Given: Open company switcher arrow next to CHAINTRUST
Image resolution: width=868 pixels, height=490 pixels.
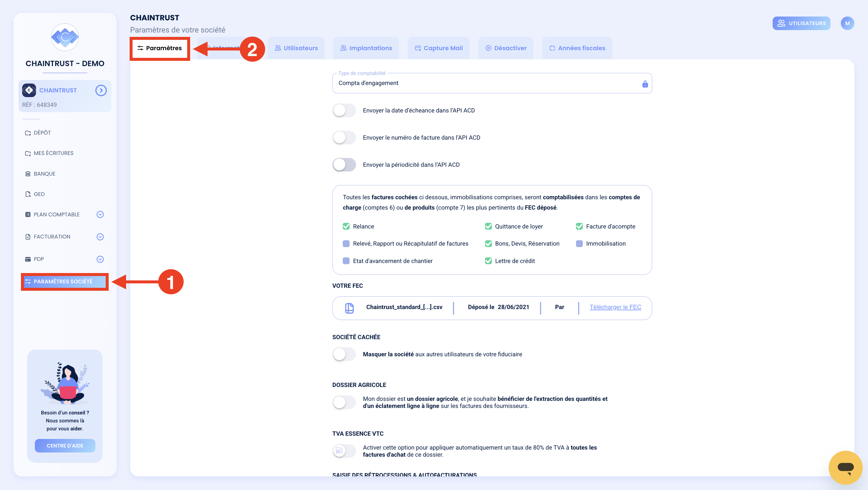Looking at the screenshot, I should pos(101,90).
